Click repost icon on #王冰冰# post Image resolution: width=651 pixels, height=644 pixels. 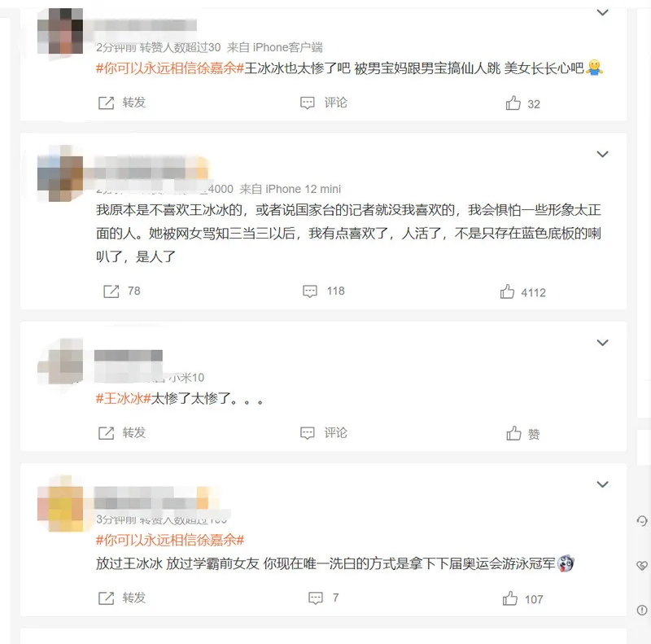pyautogui.click(x=107, y=433)
